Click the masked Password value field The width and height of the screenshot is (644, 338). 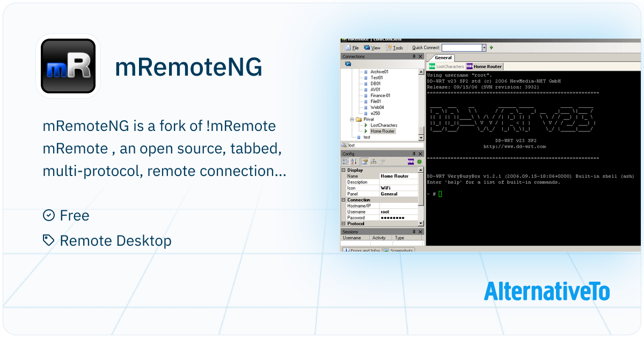click(x=399, y=217)
